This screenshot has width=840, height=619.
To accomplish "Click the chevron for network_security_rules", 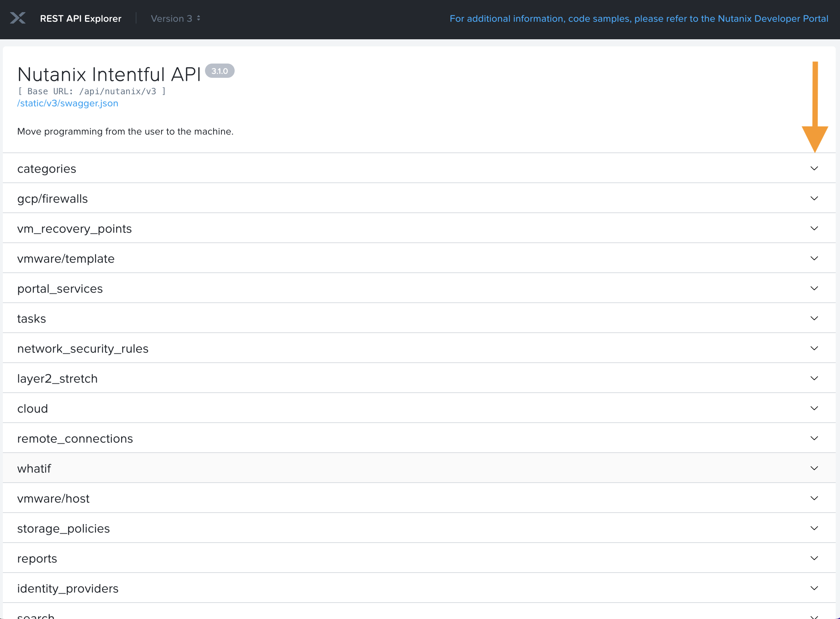I will 814,348.
